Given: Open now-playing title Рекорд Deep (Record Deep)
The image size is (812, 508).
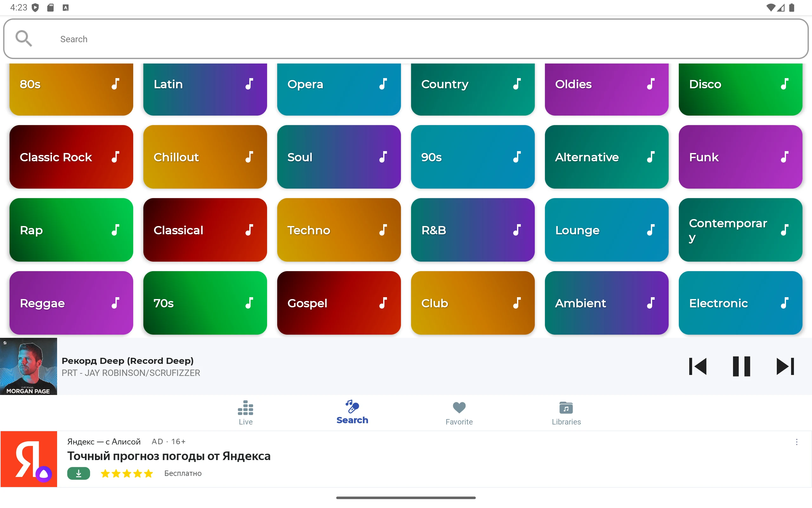Looking at the screenshot, I should (x=128, y=360).
